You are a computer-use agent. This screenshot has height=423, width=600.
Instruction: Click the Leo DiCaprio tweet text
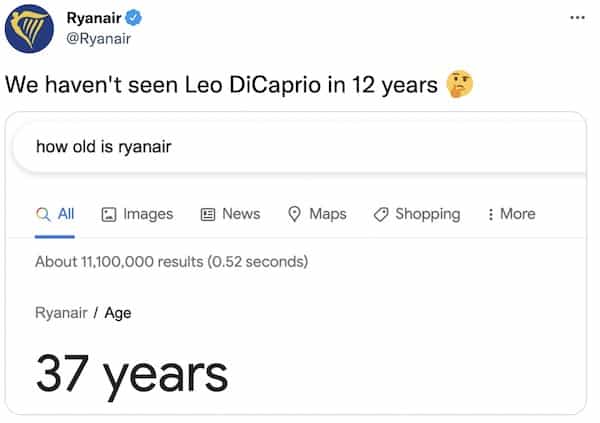[220, 85]
